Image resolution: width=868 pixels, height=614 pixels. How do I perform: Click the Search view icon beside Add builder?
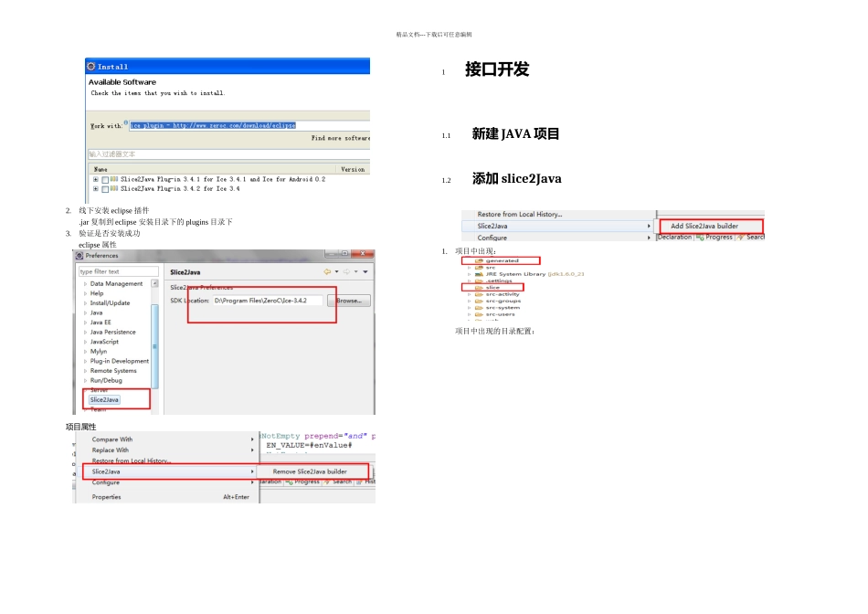[740, 237]
